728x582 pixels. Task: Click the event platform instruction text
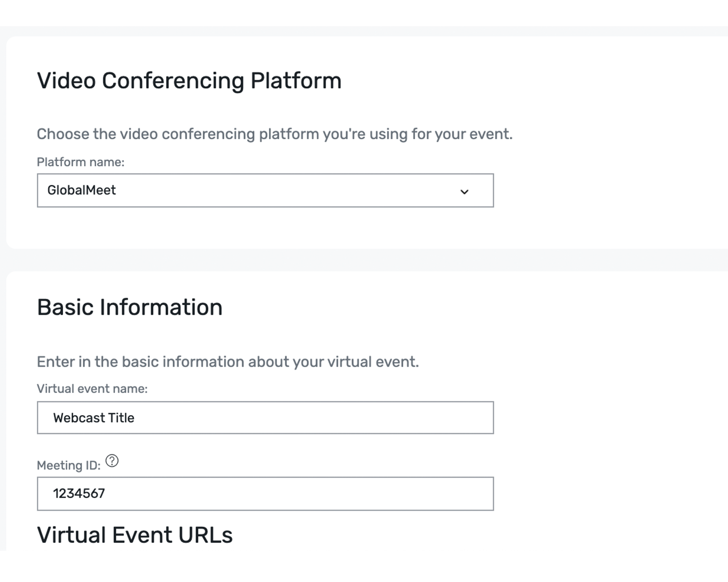tap(275, 134)
